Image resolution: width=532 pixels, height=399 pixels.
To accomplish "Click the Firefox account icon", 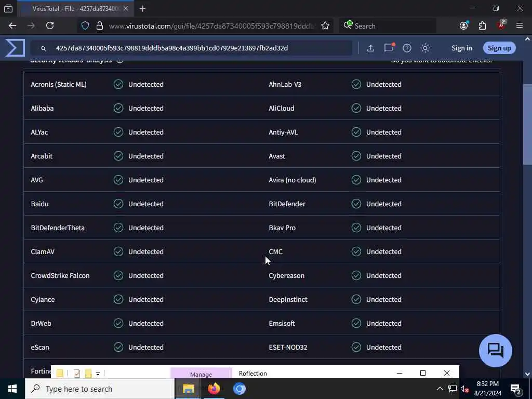I will pos(464,26).
